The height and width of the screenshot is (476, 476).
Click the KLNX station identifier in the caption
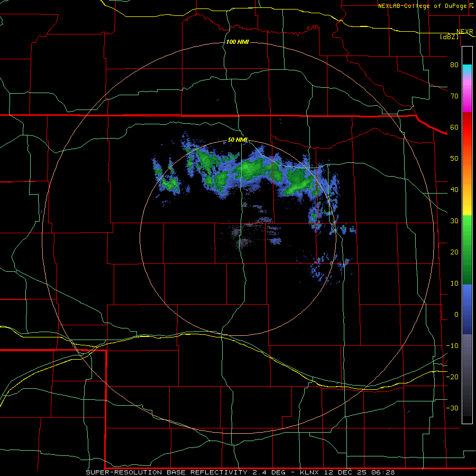click(x=309, y=472)
